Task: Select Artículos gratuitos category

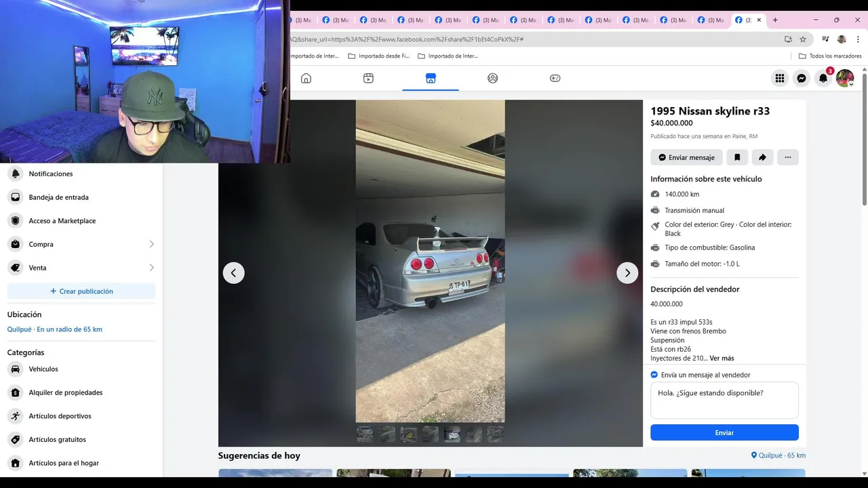Action: pos(81,439)
